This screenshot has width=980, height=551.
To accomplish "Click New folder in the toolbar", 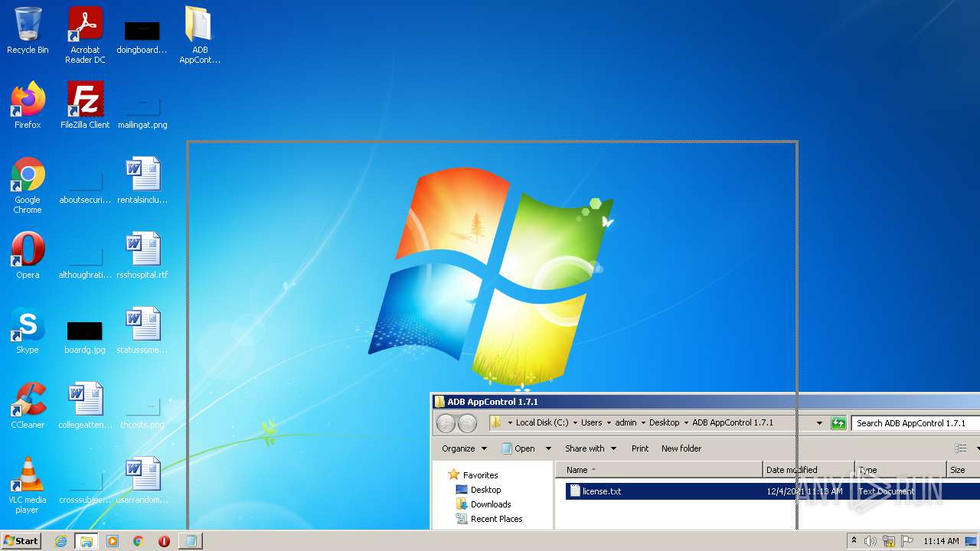I will (x=681, y=448).
